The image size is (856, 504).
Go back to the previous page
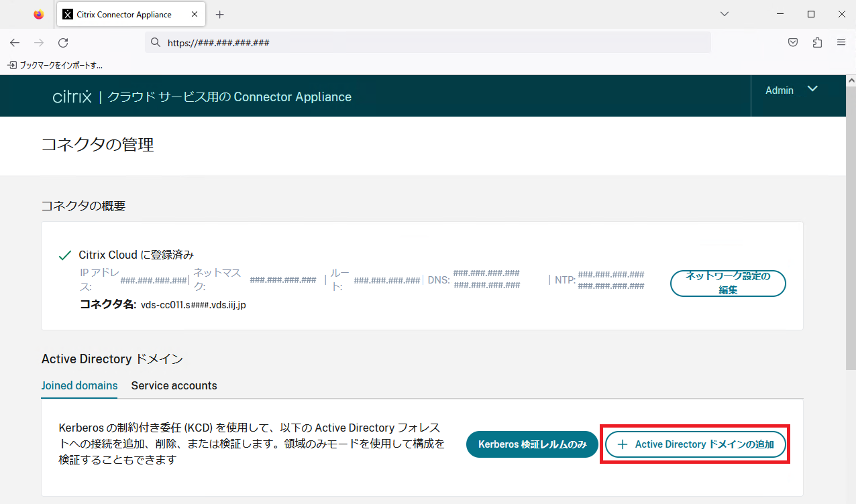point(15,42)
